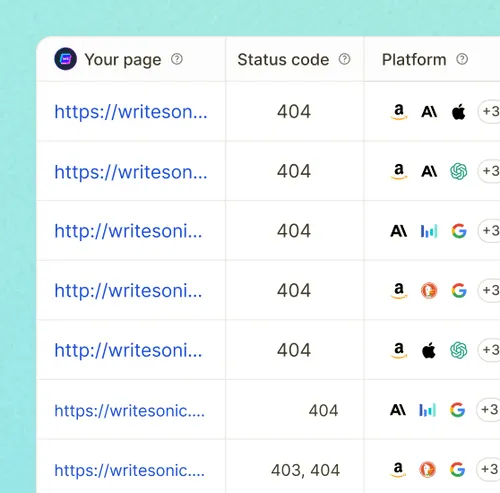Viewport: 500px width, 493px height.
Task: Click Google icon in the 403, 404 row
Action: [x=457, y=470]
